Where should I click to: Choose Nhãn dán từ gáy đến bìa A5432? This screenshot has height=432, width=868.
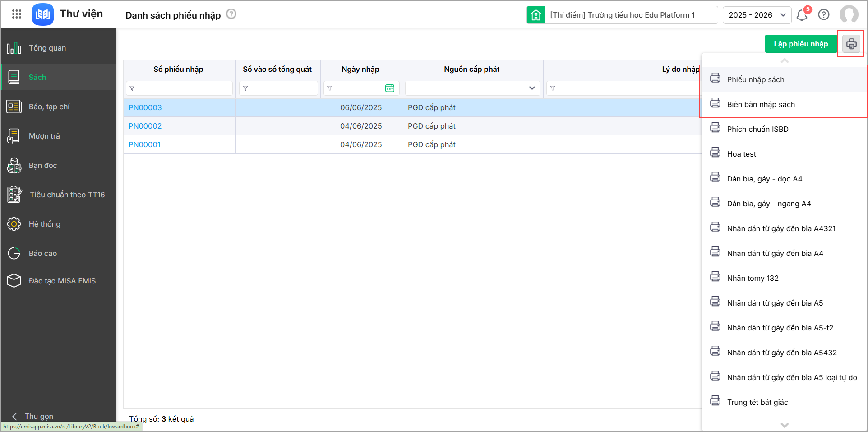click(x=784, y=353)
